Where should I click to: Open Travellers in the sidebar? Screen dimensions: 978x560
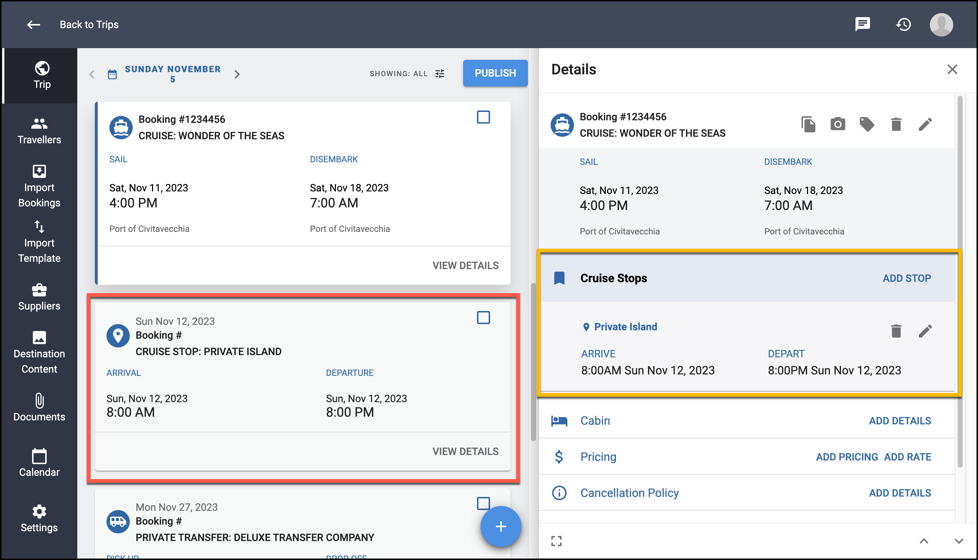39,131
